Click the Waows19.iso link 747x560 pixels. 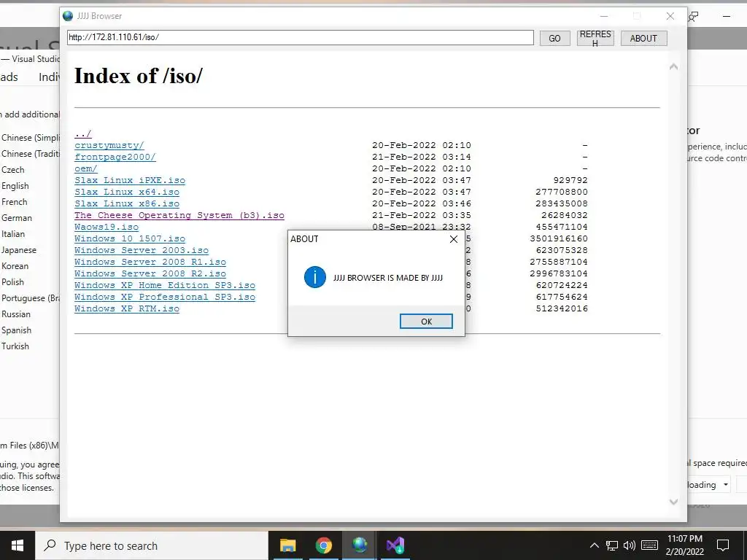(x=107, y=227)
